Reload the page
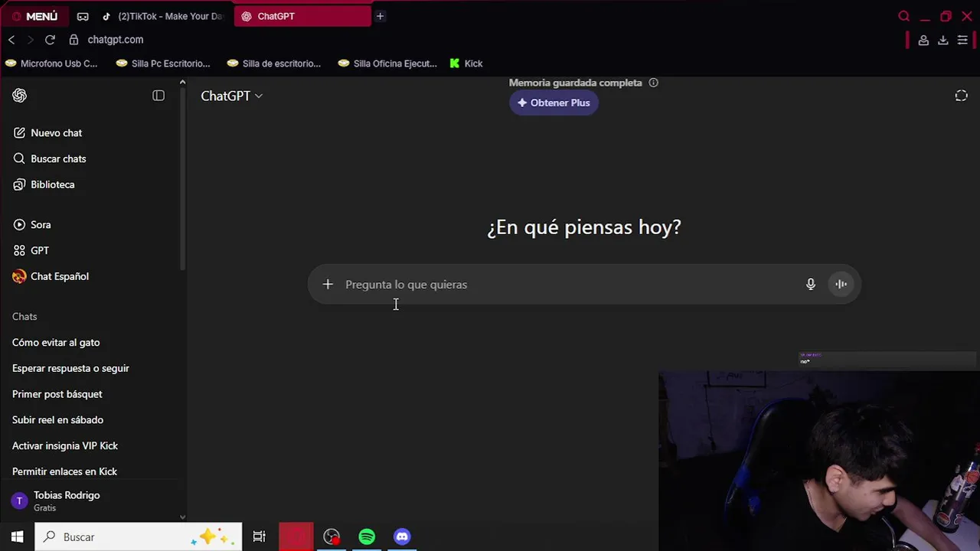The width and height of the screenshot is (980, 551). coord(50,40)
